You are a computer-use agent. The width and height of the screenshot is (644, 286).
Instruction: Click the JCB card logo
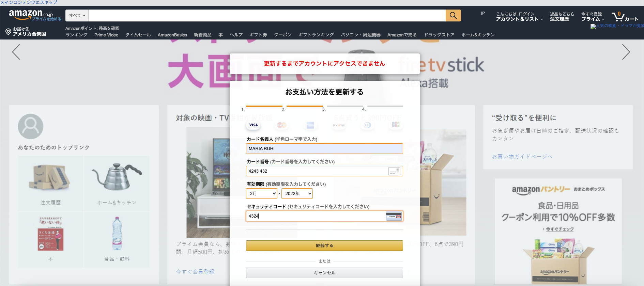pos(395,125)
